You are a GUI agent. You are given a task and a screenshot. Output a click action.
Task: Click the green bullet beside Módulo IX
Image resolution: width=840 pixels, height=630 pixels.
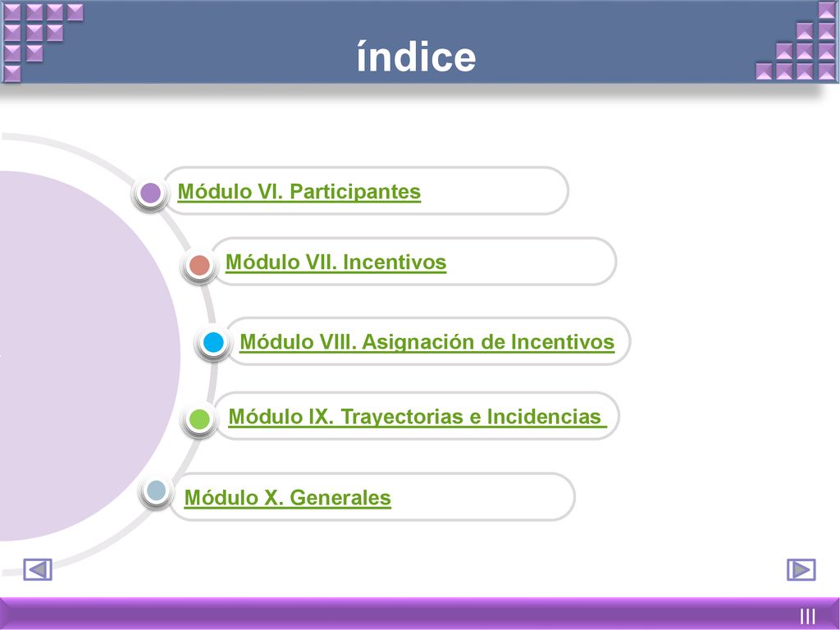tap(200, 419)
